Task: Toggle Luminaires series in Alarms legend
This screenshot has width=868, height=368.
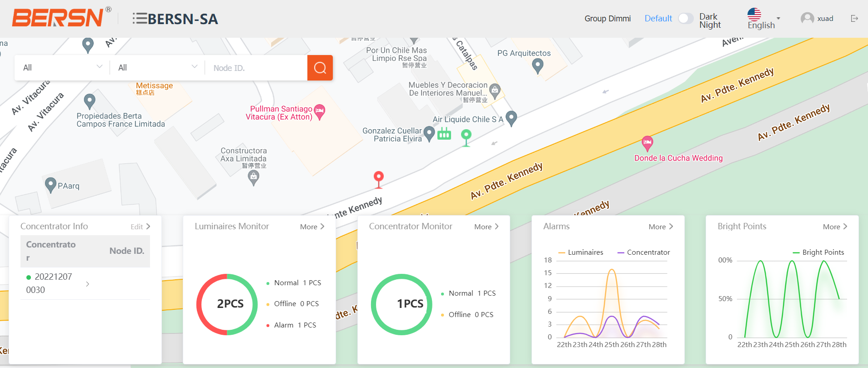Action: 580,252
